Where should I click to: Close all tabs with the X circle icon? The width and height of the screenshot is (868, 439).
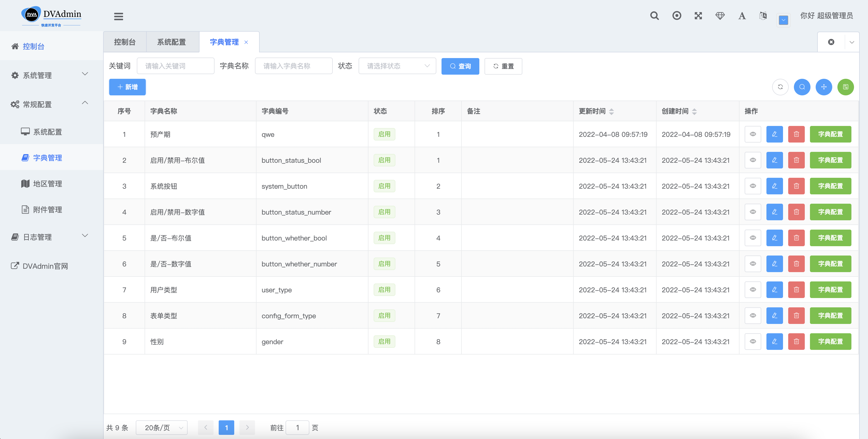click(831, 42)
